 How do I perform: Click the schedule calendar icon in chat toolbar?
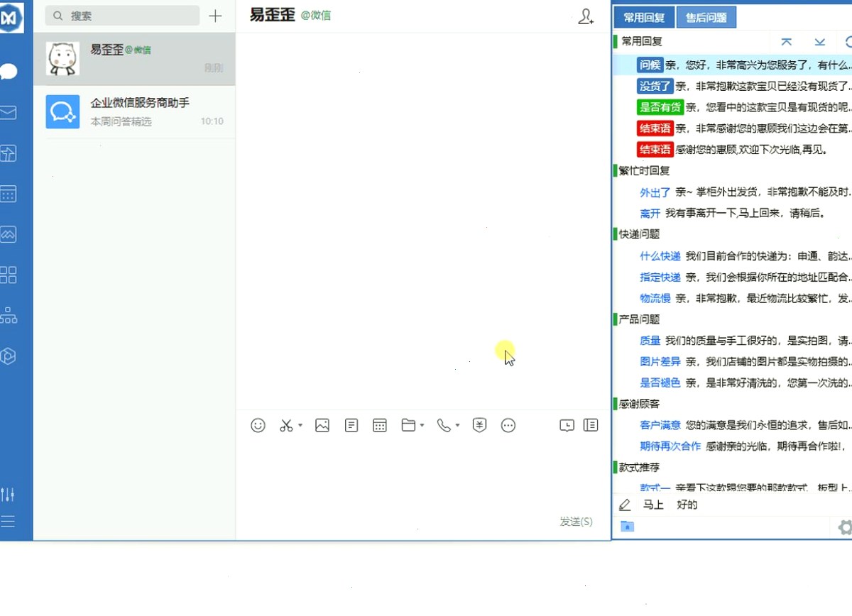click(x=380, y=425)
